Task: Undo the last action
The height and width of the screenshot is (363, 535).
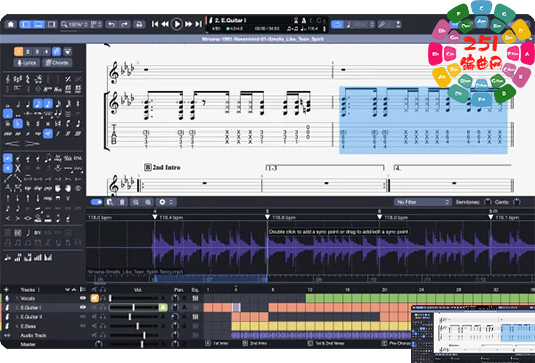Action: pyautogui.click(x=111, y=24)
